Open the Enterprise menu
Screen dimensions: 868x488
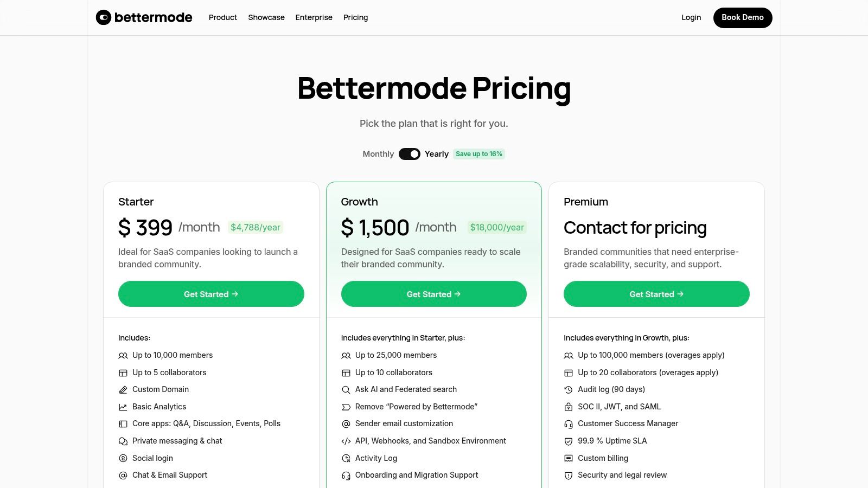tap(314, 17)
